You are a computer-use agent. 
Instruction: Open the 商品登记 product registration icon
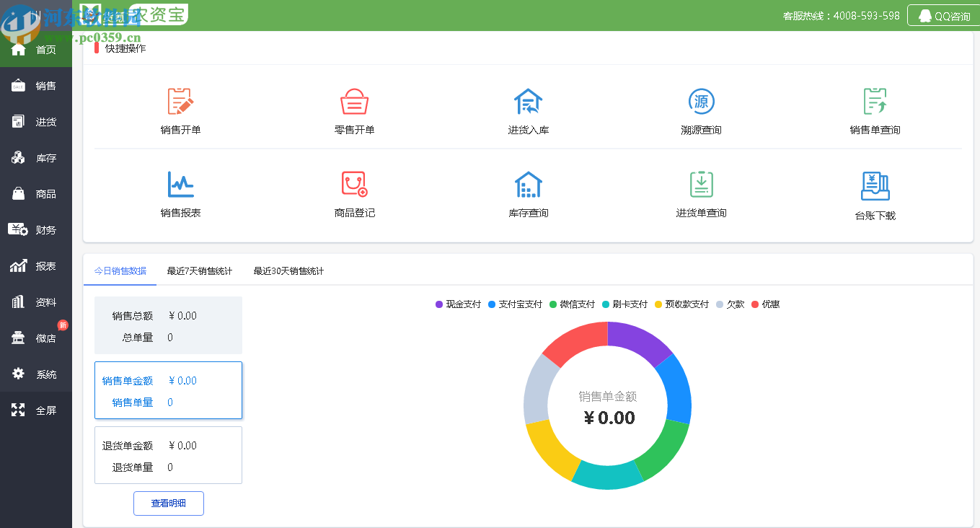click(x=354, y=185)
